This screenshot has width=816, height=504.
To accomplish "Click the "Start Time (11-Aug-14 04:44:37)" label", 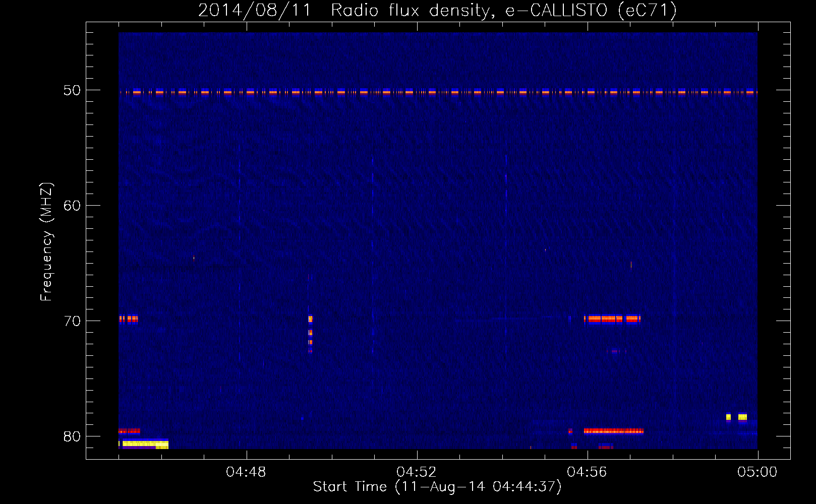I will [x=437, y=487].
